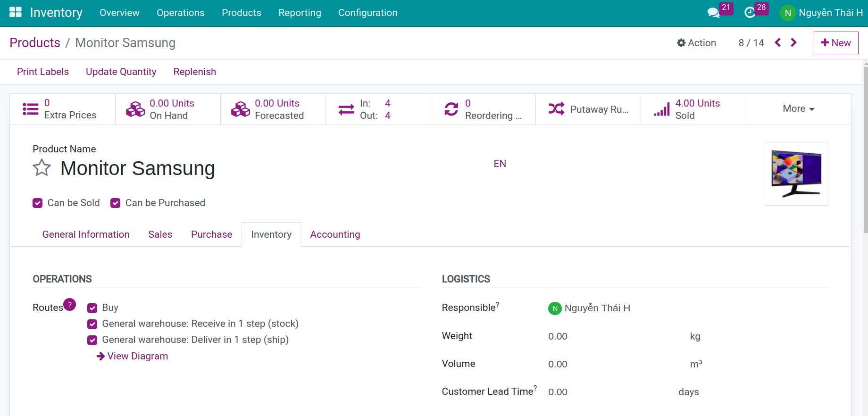Mark product as favorite with star
Image resolution: width=868 pixels, height=416 pixels.
pos(42,168)
